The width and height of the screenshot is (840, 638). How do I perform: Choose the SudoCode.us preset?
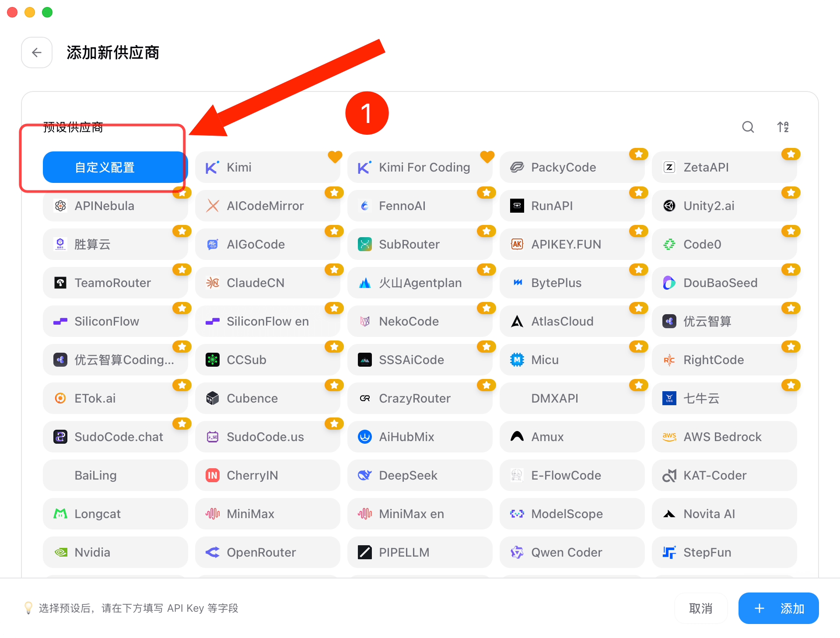268,437
